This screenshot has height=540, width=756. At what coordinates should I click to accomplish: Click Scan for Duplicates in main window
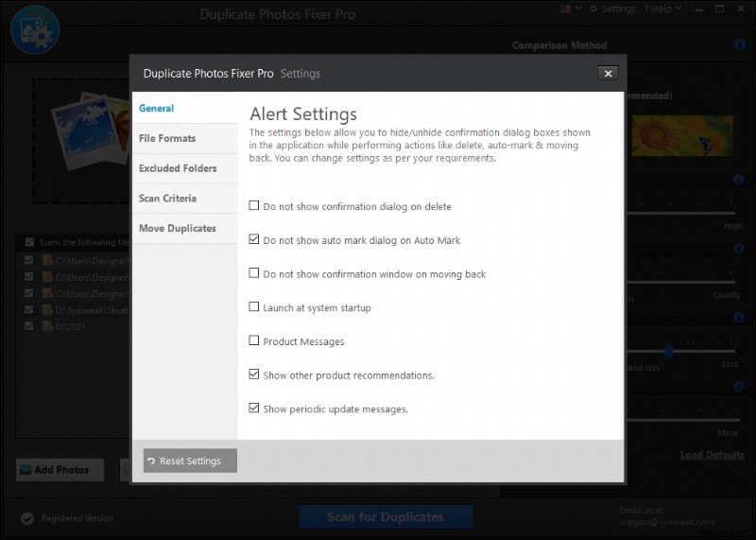click(386, 517)
